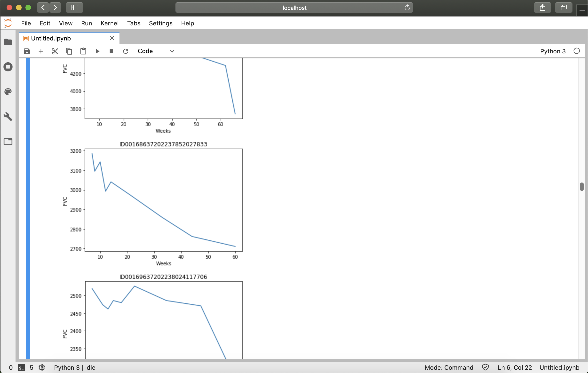The height and width of the screenshot is (373, 588).
Task: Open the notebook tools wrench panel
Action: (x=8, y=117)
